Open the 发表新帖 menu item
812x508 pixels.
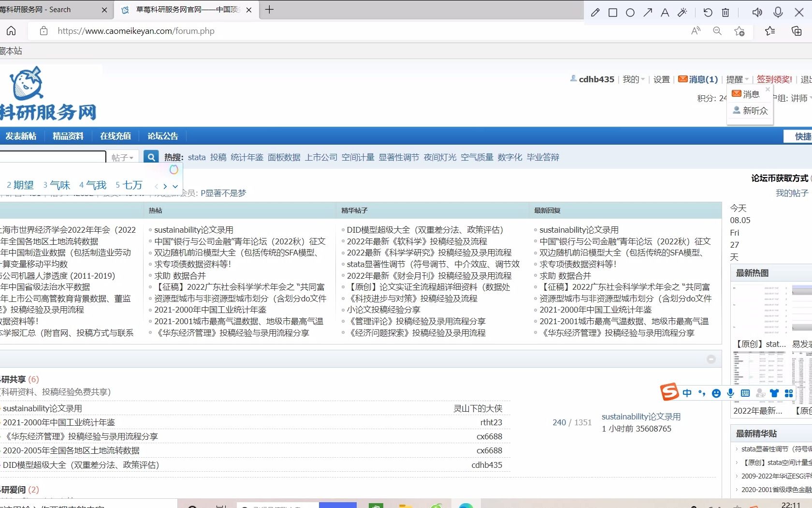click(x=21, y=136)
